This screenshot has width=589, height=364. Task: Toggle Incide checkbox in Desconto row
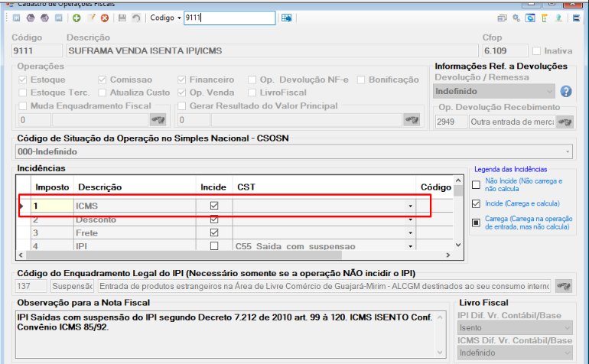214,219
